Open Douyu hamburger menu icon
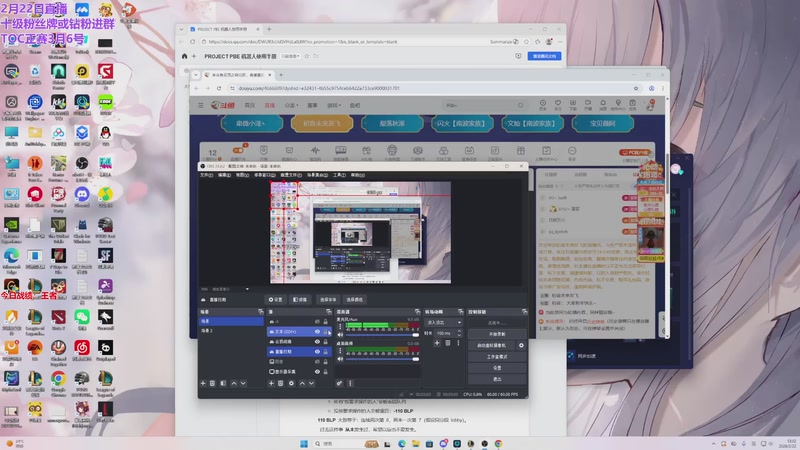Viewport: 800px width, 450px height. point(201,105)
